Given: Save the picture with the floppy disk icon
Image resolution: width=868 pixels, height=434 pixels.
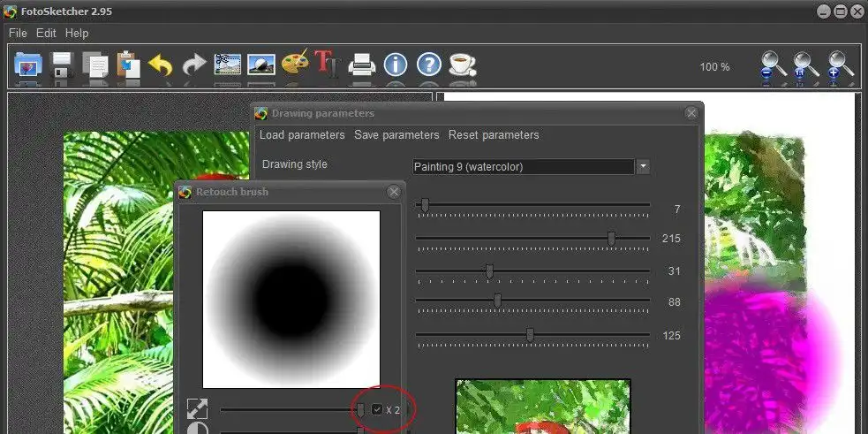Looking at the screenshot, I should click(62, 65).
